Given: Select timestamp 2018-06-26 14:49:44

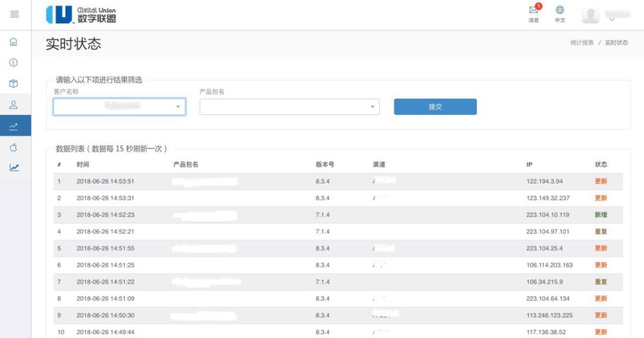Looking at the screenshot, I should (x=105, y=332).
